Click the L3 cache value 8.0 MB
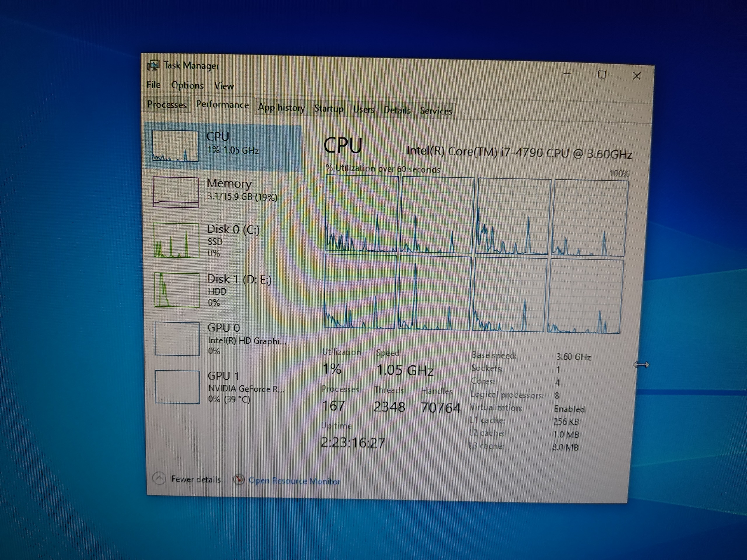Viewport: 747px width, 560px height. click(x=565, y=448)
